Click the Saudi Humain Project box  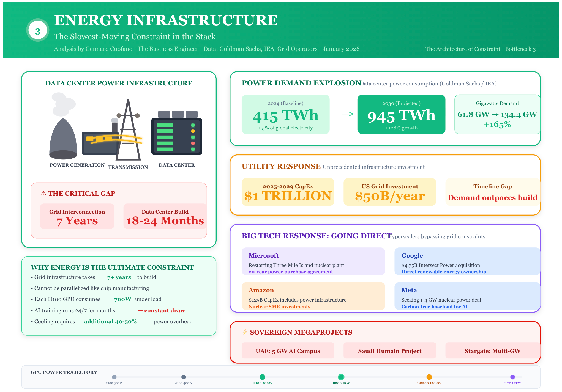tap(389, 351)
